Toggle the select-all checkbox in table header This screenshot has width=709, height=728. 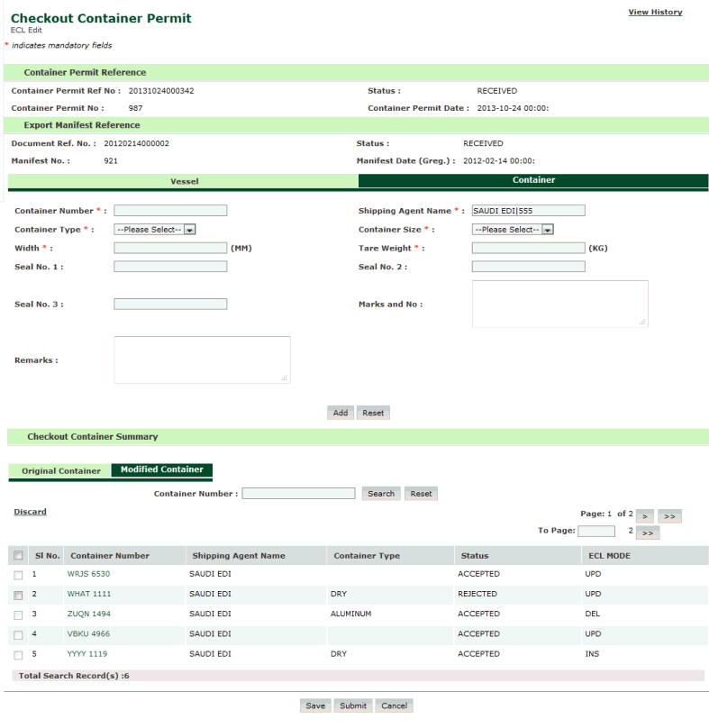[x=18, y=556]
